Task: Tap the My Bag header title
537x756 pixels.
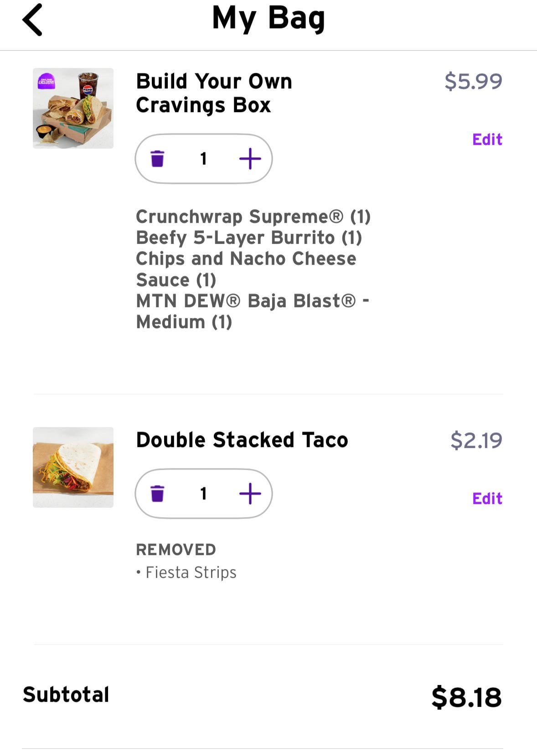Action: click(268, 19)
